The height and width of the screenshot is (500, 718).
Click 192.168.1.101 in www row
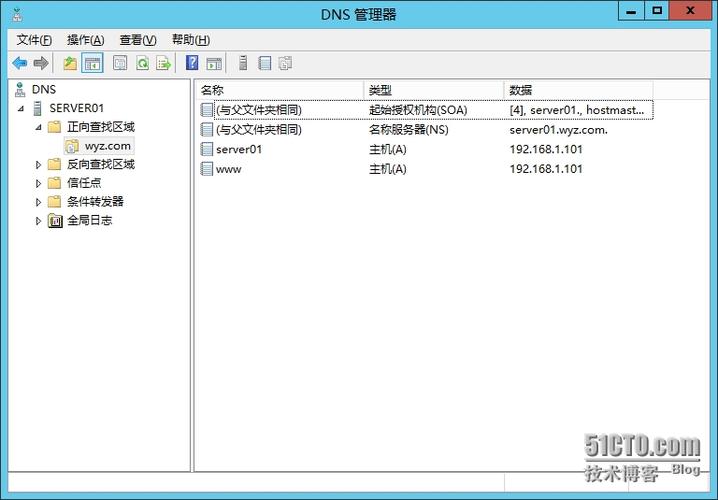(x=546, y=169)
